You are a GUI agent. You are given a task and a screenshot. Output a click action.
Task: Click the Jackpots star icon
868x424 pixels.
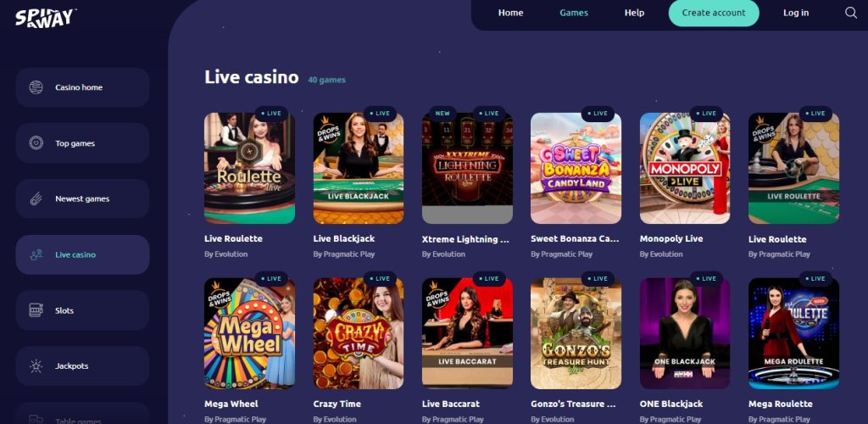[36, 365]
